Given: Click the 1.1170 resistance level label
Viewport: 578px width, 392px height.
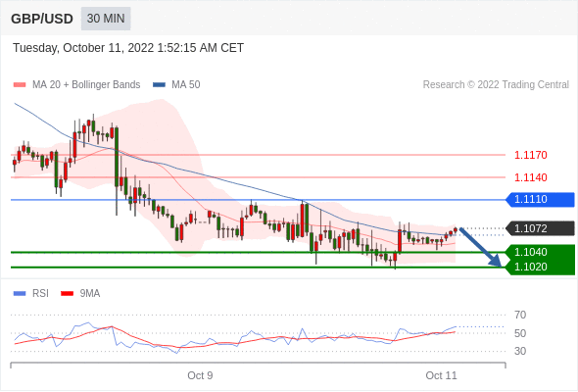Looking at the screenshot, I should (530, 155).
